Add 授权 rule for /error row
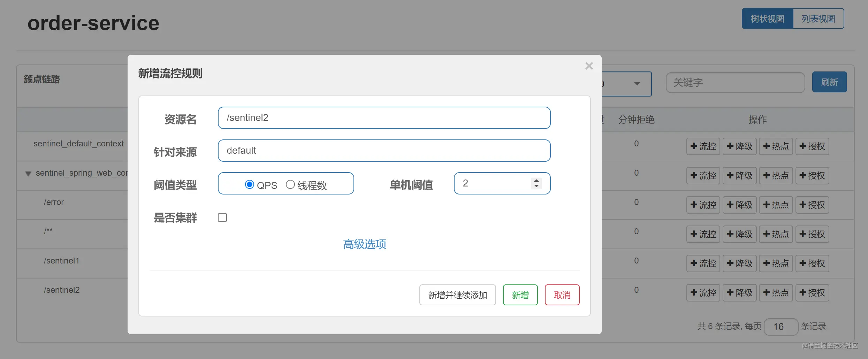868x359 pixels. click(x=812, y=205)
